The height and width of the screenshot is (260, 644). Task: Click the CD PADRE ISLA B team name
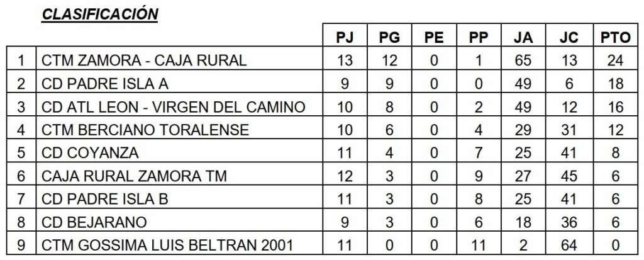click(x=105, y=200)
